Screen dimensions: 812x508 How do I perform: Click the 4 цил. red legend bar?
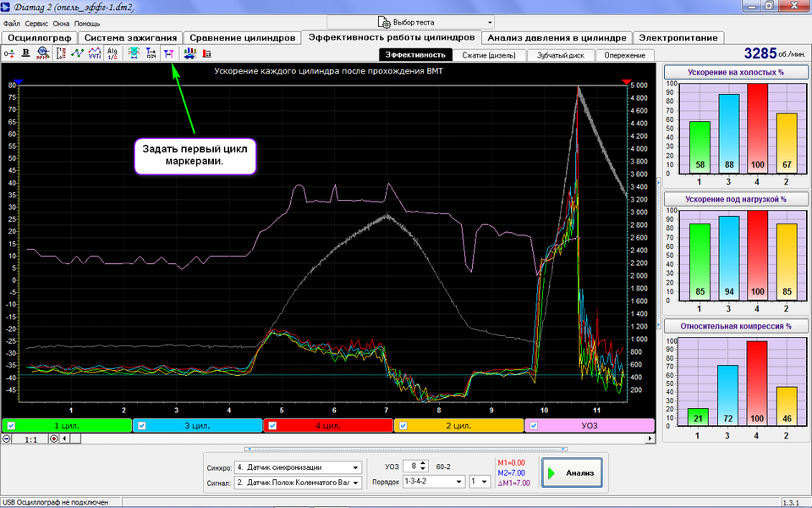click(328, 426)
